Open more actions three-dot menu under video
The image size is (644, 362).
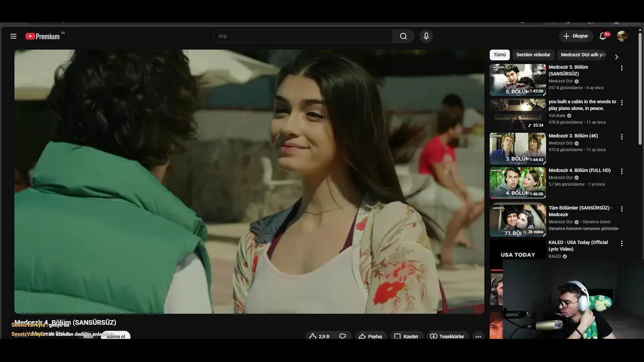tap(478, 336)
